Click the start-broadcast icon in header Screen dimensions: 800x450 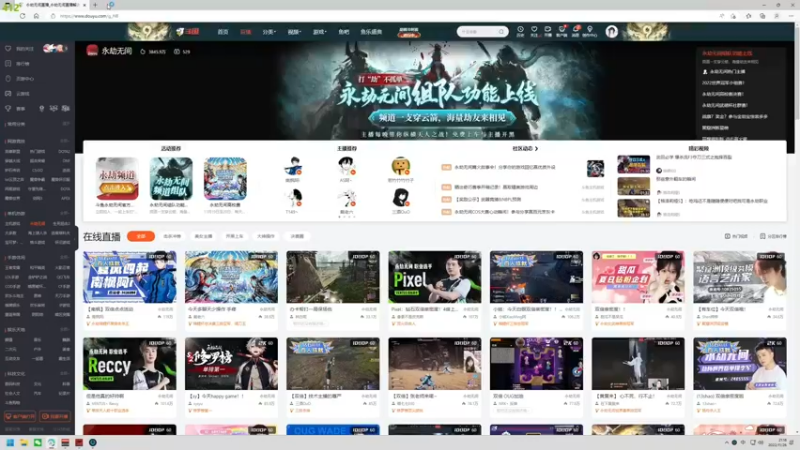548,30
